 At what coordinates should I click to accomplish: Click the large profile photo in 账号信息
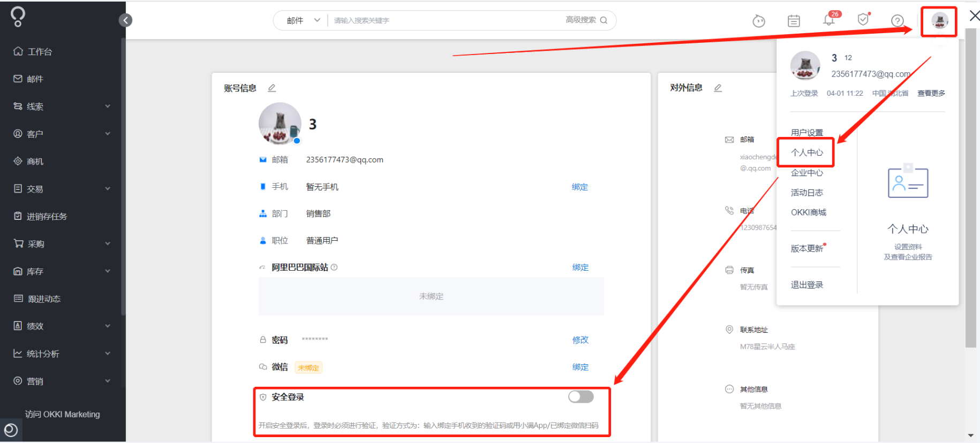(280, 124)
